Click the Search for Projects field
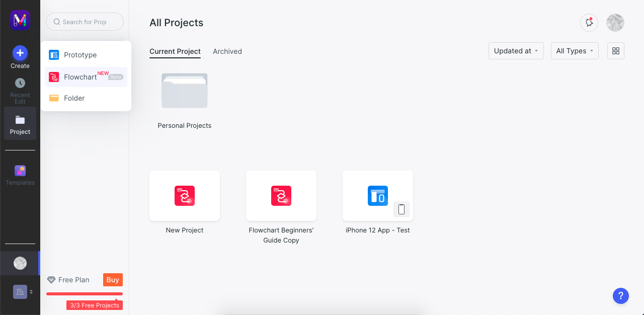Image resolution: width=644 pixels, height=315 pixels. point(85,22)
